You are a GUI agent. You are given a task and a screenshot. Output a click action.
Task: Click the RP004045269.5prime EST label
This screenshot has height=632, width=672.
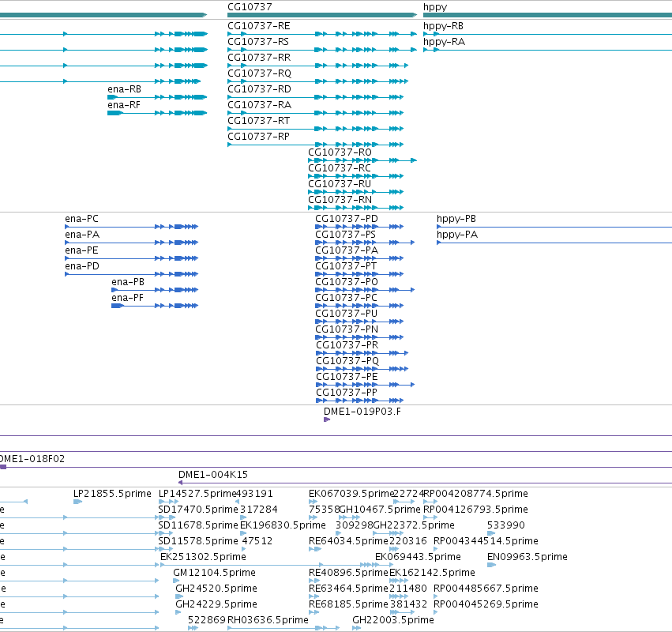click(x=486, y=605)
